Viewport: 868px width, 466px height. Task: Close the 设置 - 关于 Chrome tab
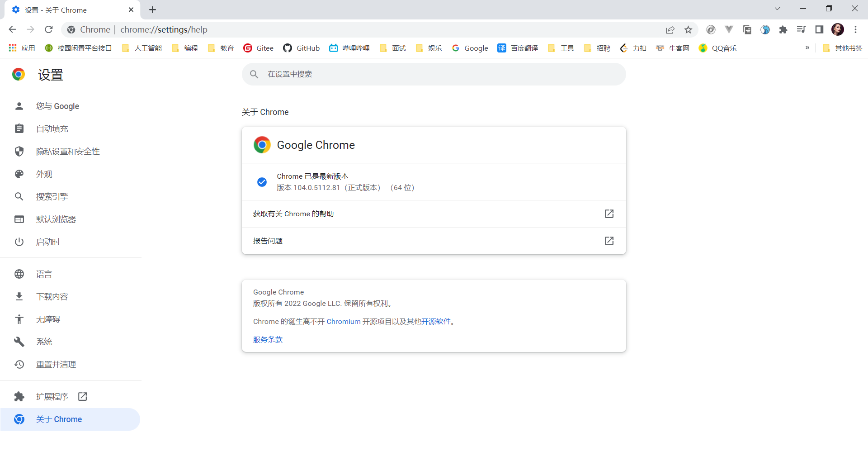coord(131,10)
